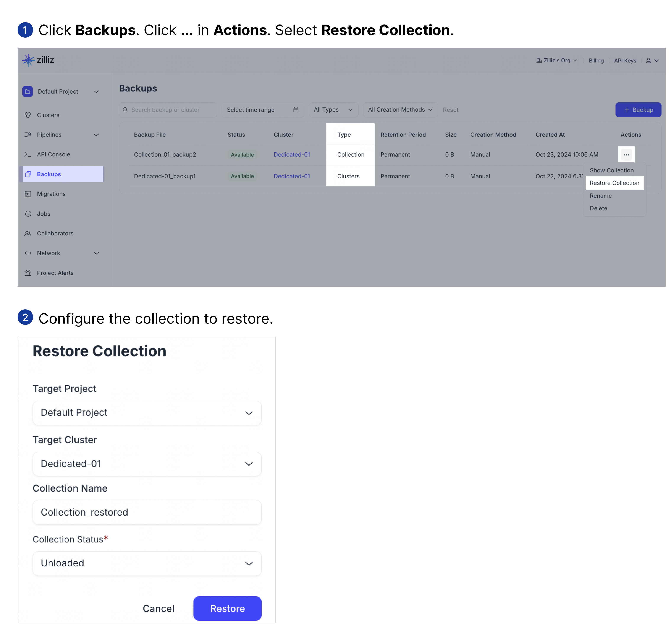Expand the Pipelines submenu chevron
671x644 pixels.
(96, 135)
